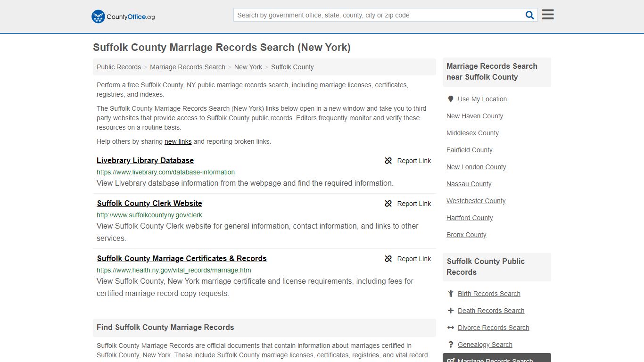Screen dimensions: 644x362
Task: Open Genealogy Search
Action: (x=485, y=345)
